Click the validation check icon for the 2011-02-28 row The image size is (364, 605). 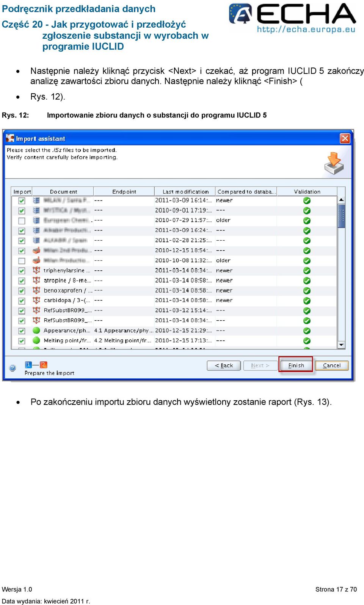[307, 241]
